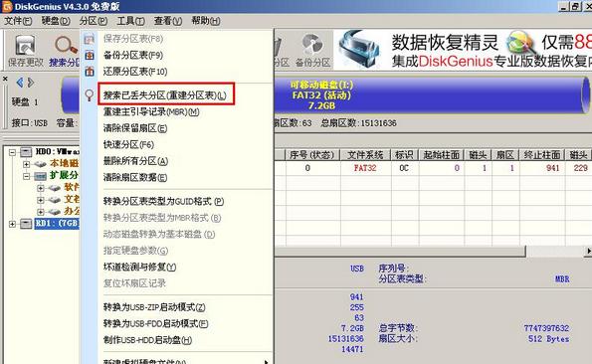Click the purple FAT32 7.2GB partition bar
Image resolution: width=592 pixels, height=364 pixels.
tap(431, 95)
